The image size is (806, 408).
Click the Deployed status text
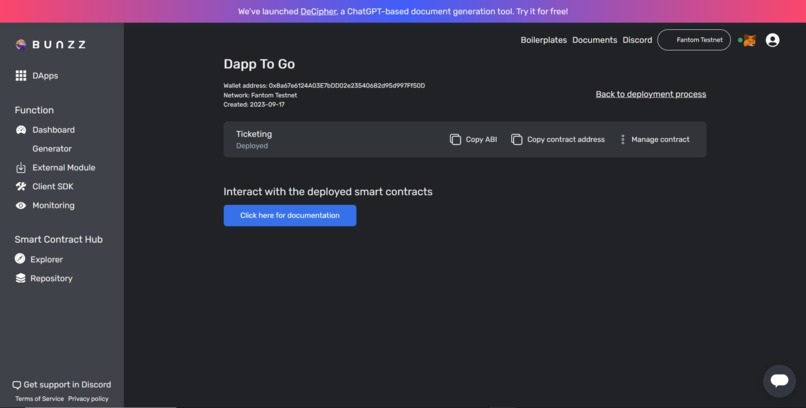(x=252, y=146)
